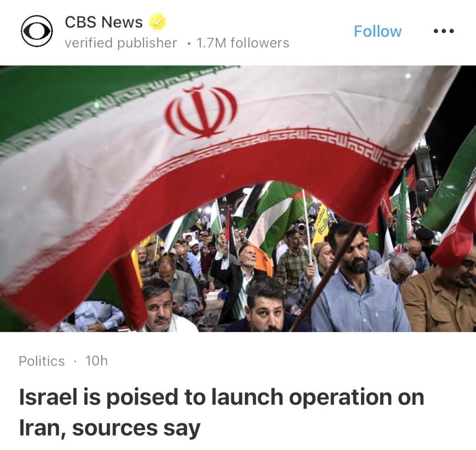
Task: Open the Politics category tag
Action: (x=41, y=361)
